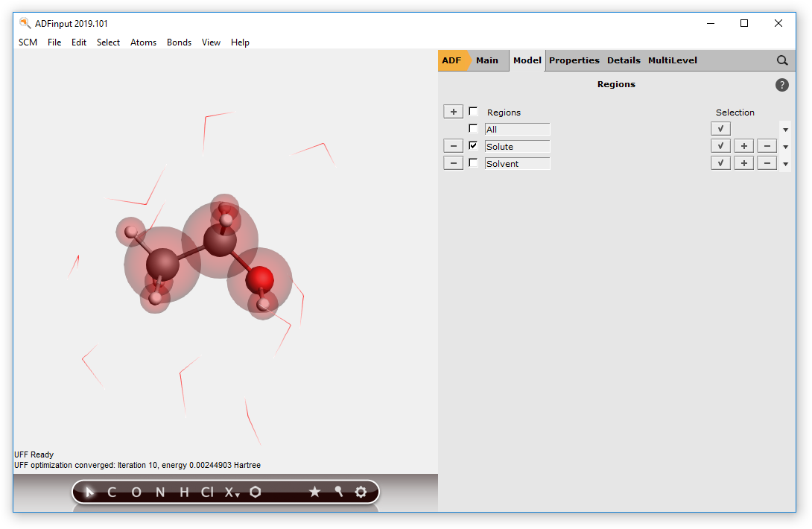The height and width of the screenshot is (529, 812).
Task: Click the Solute region name field
Action: (517, 147)
